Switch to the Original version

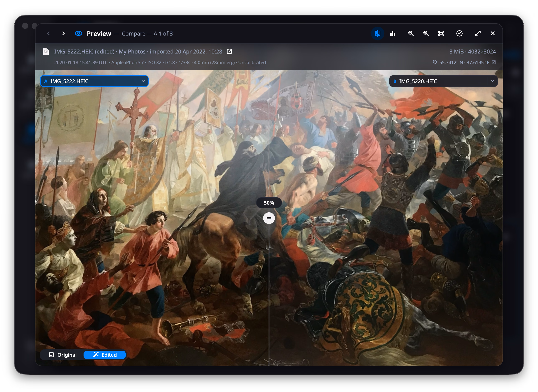point(63,355)
